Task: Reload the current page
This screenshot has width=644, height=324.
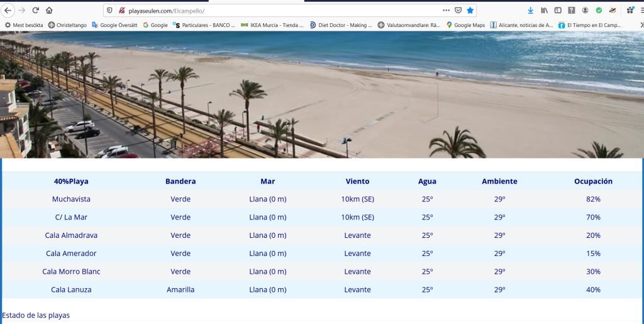Action: coord(36,10)
